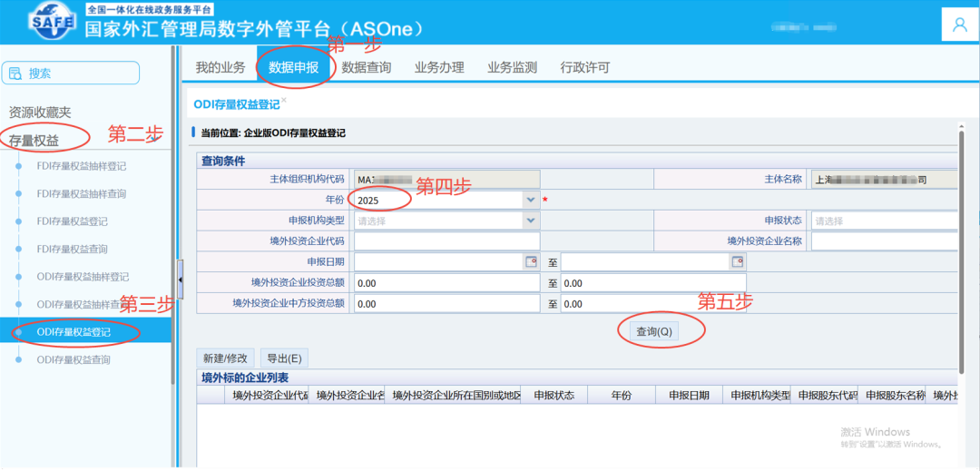The height and width of the screenshot is (471, 980).
Task: Click the 新建/修改 button
Action: coord(225,358)
